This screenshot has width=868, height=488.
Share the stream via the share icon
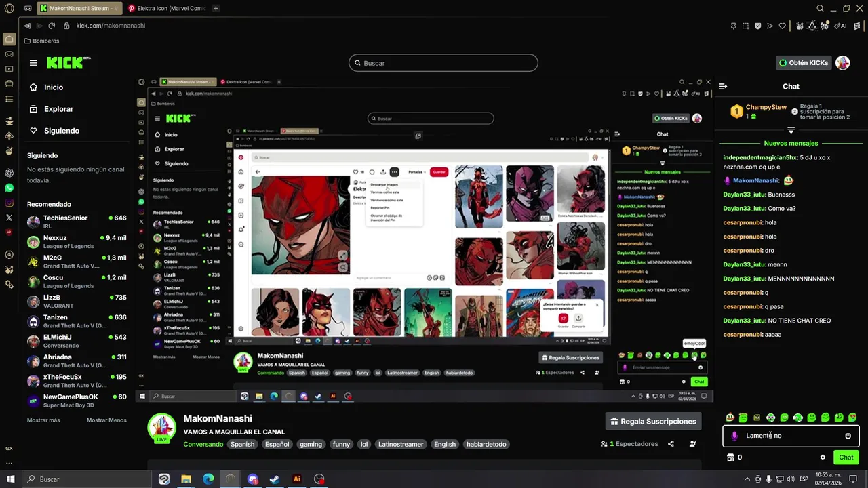click(x=671, y=444)
